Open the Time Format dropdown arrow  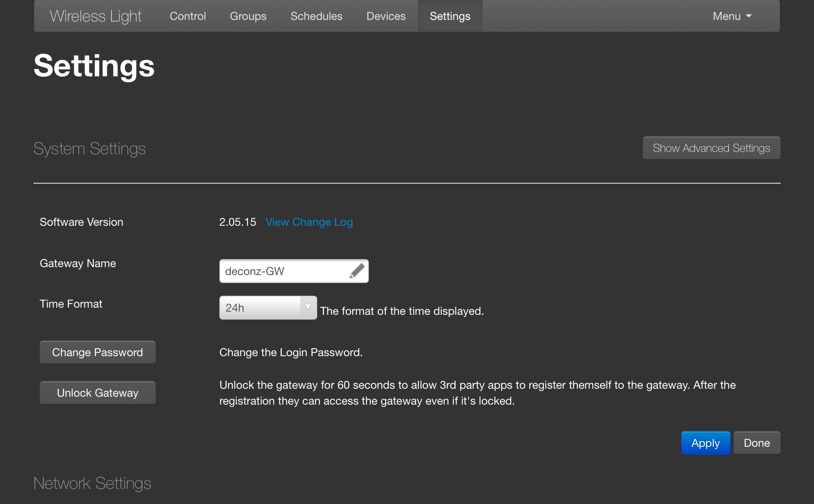point(308,307)
